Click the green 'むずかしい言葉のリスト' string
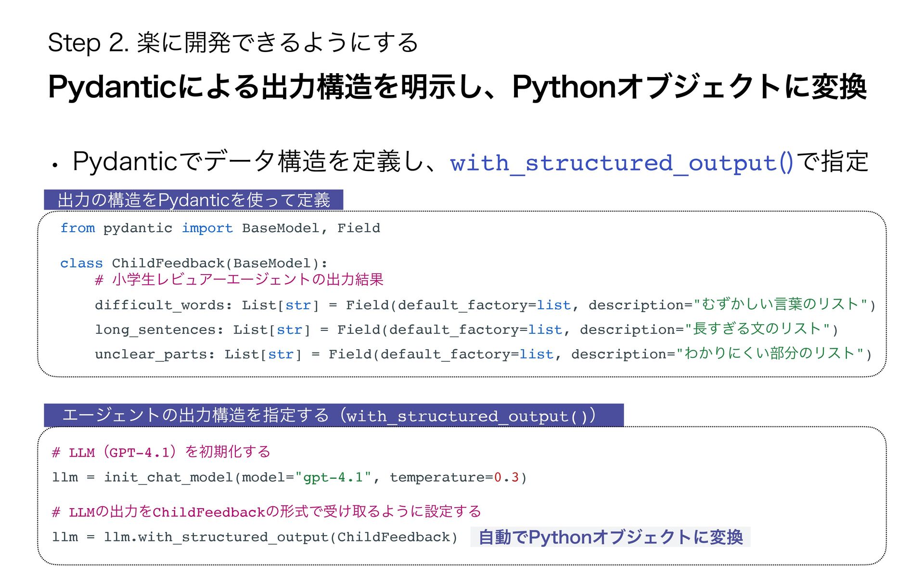The image size is (924, 578). 780,304
